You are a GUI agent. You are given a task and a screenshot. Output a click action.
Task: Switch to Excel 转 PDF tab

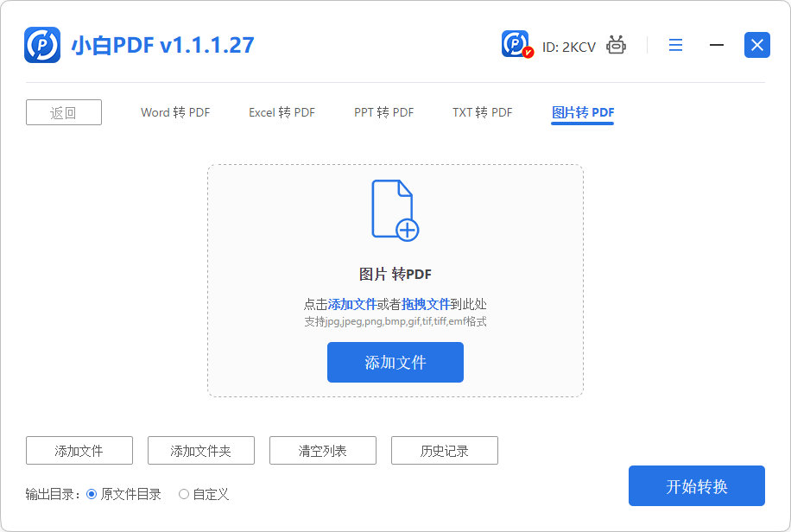coord(282,112)
